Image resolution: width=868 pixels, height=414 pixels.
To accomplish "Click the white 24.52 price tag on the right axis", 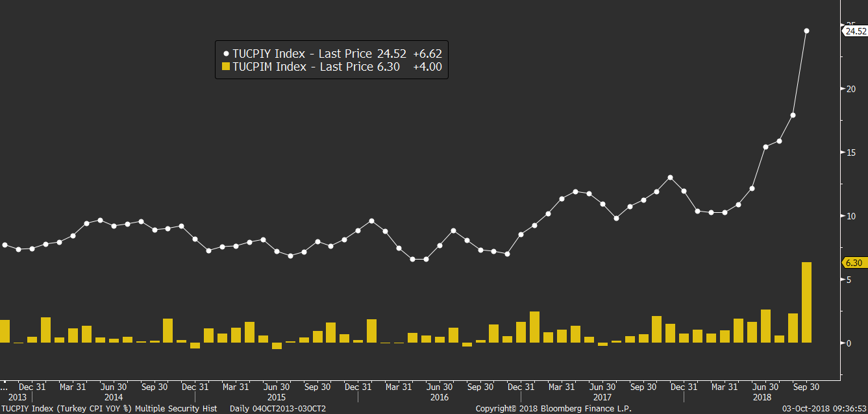I will pyautogui.click(x=854, y=31).
